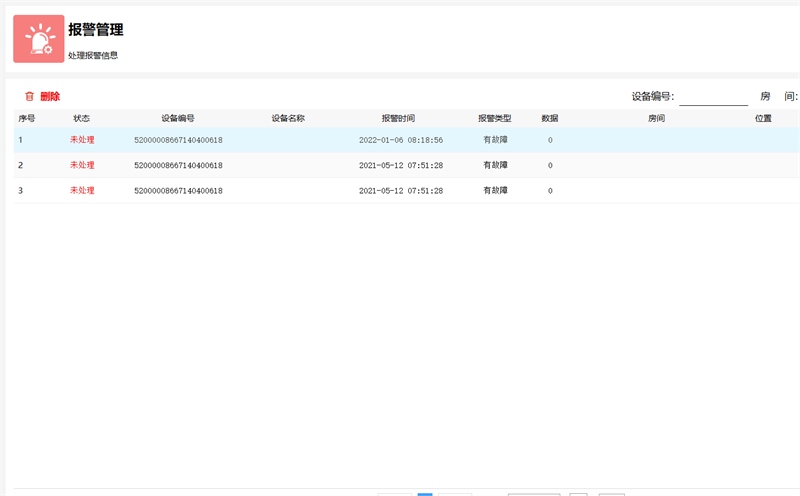Image resolution: width=800 pixels, height=496 pixels.
Task: Click 未处理 status in row 2
Action: 82,165
